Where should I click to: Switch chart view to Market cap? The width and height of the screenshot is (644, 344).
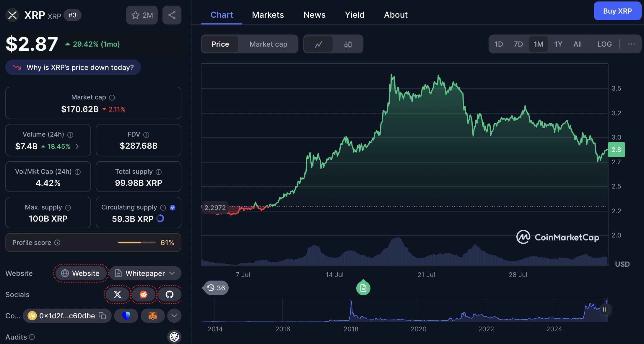tap(268, 44)
